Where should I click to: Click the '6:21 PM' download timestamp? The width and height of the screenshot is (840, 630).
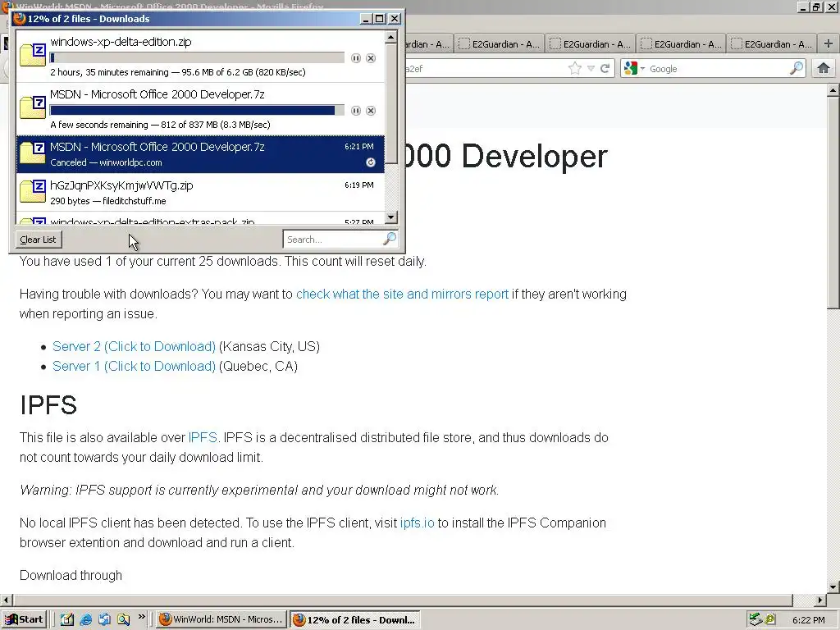coord(359,146)
